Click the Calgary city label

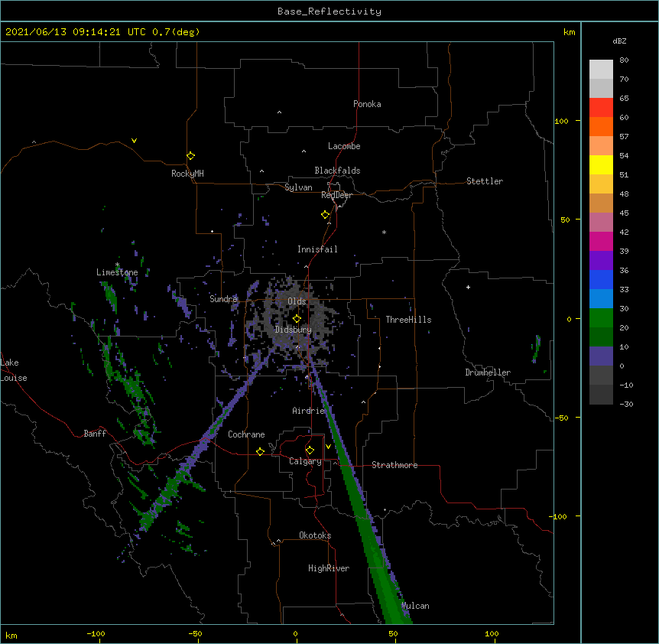point(305,461)
